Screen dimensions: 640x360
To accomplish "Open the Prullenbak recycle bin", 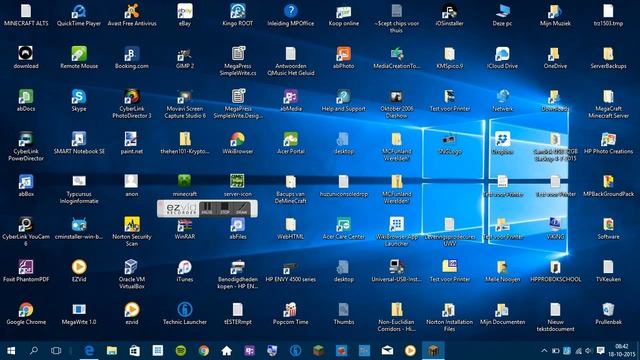I will pos(608,313).
